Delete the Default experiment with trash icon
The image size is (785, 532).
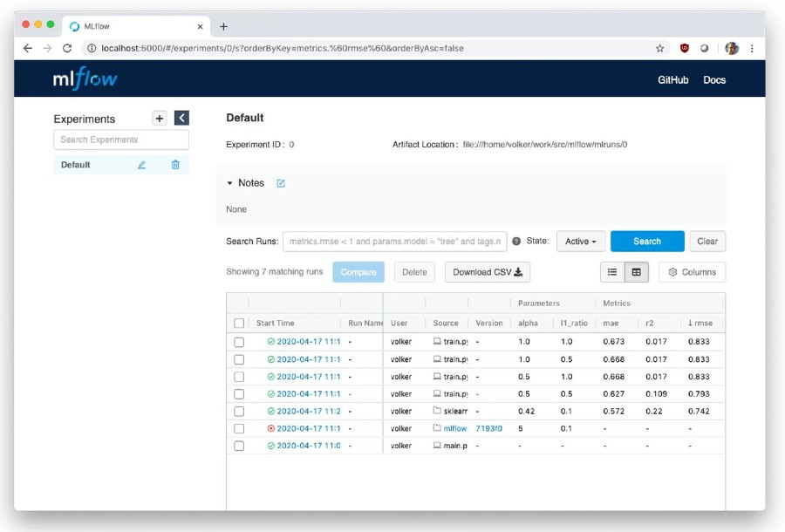point(175,165)
